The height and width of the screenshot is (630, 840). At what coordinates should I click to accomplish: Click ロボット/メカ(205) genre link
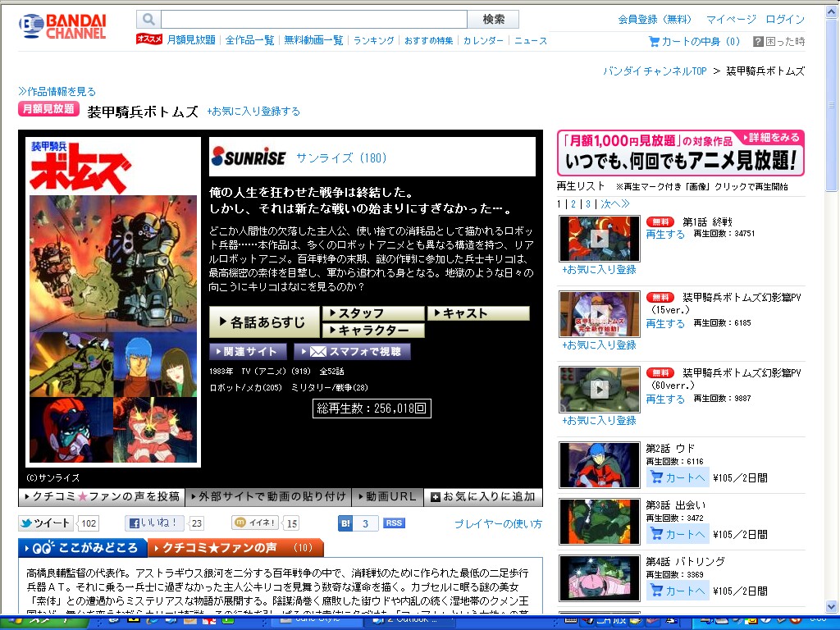(245, 387)
